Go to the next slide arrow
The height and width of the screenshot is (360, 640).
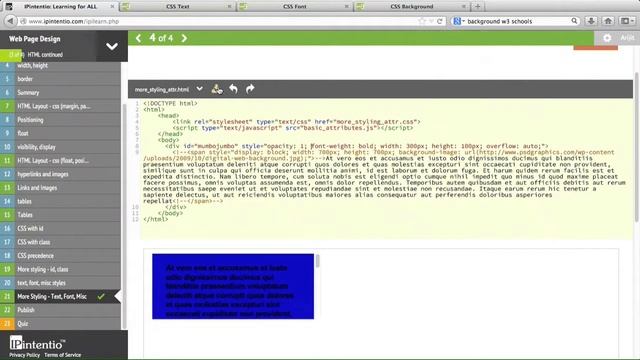coord(184,38)
